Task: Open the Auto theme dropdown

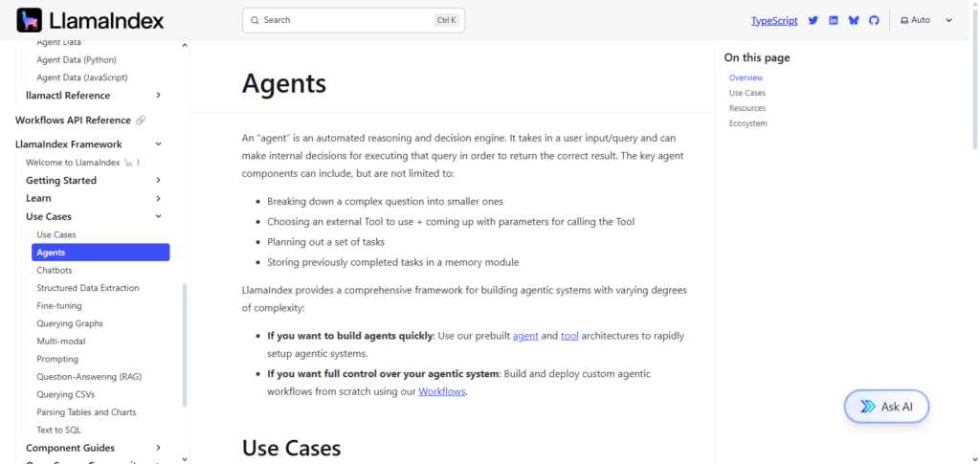Action: coord(926,20)
